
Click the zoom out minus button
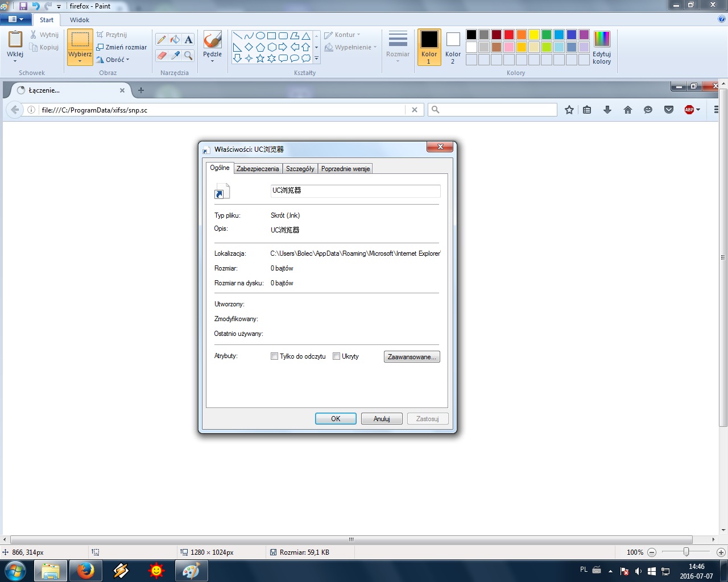pos(652,552)
